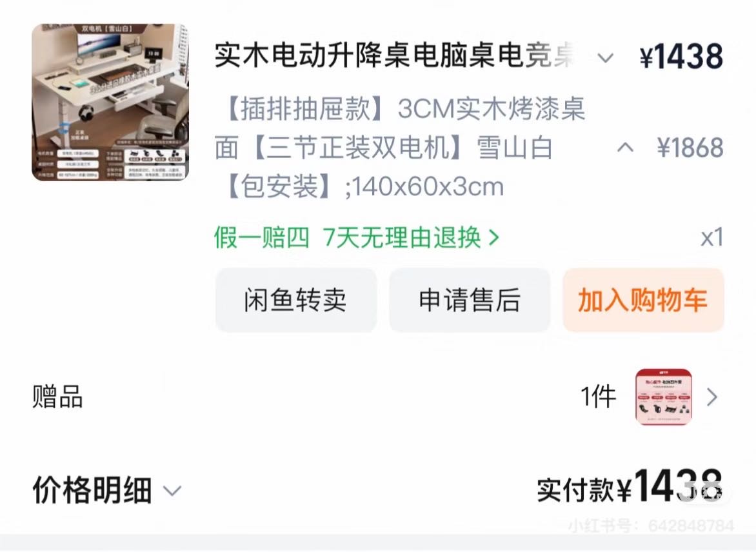Screen dimensions: 756x552
Task: Click the right arrow on the gift row
Action: [712, 397]
